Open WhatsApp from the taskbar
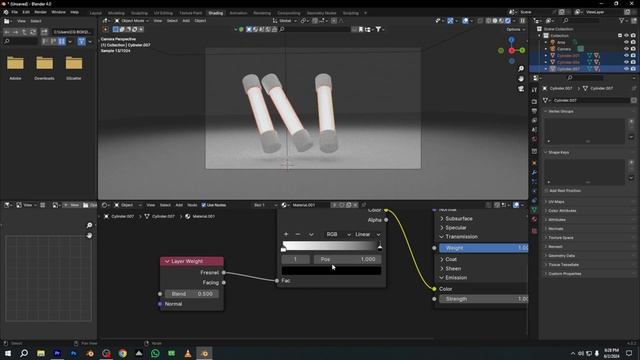640x360 pixels. [x=155, y=353]
